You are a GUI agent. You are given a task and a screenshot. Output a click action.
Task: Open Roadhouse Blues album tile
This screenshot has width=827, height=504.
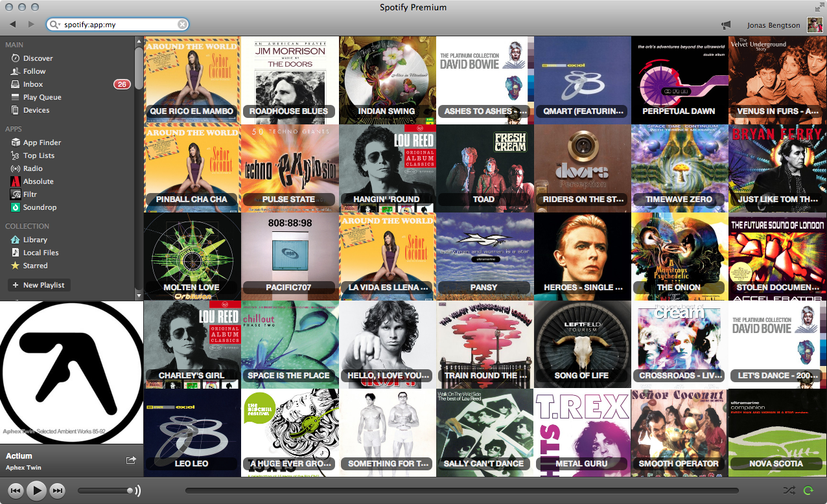pos(289,80)
